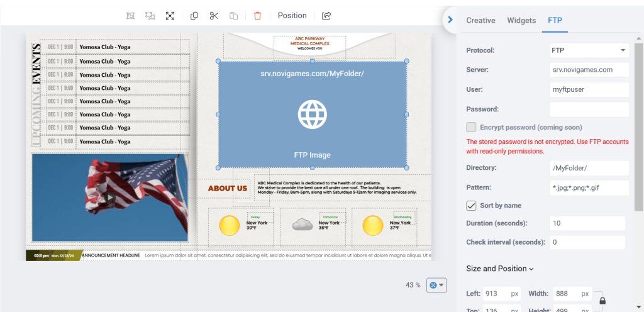Open the zoom options dropdown next to 43 %

pyautogui.click(x=436, y=285)
